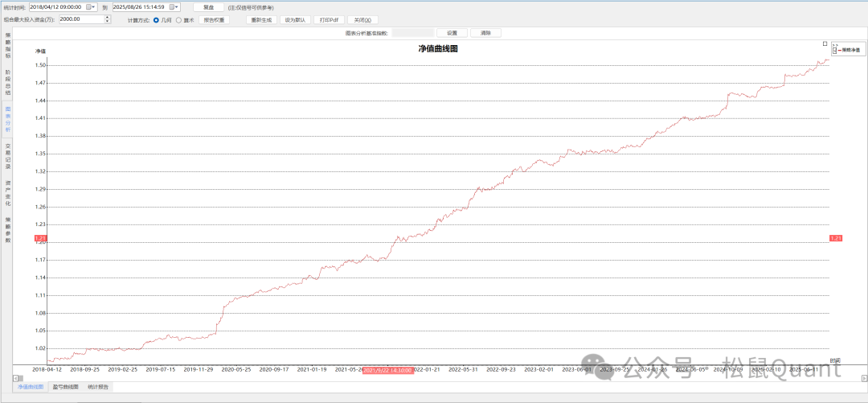Click the left arrow of the horizontal scrollbar
The width and height of the screenshot is (868, 403).
click(x=15, y=377)
